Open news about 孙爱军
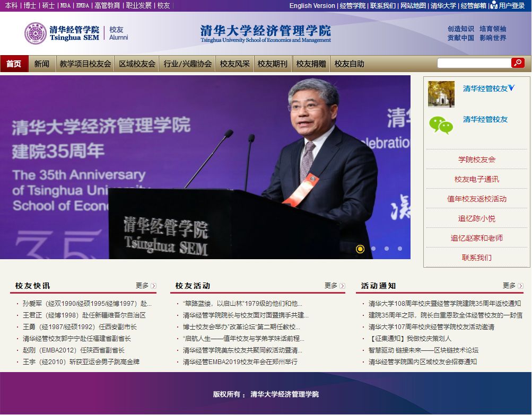The width and height of the screenshot is (532, 415). 87,304
